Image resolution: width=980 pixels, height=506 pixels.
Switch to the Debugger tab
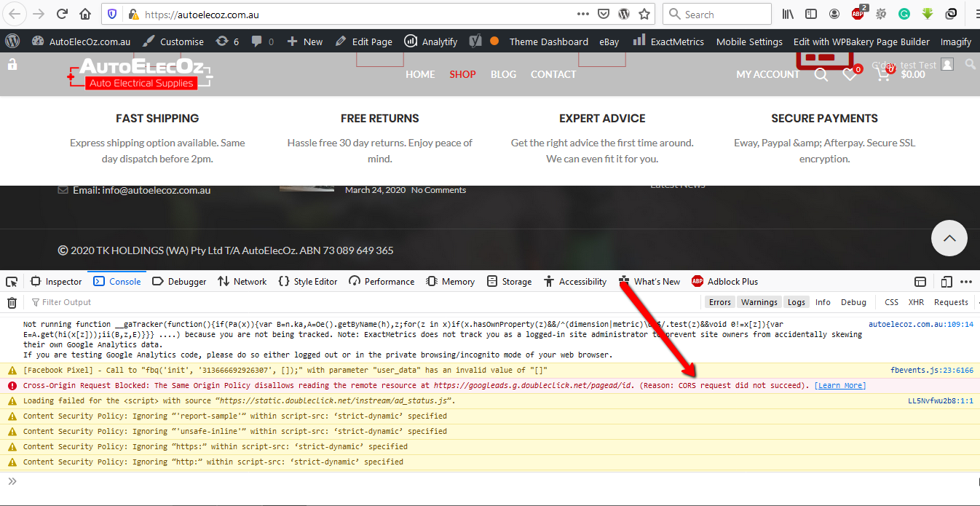pyautogui.click(x=179, y=282)
